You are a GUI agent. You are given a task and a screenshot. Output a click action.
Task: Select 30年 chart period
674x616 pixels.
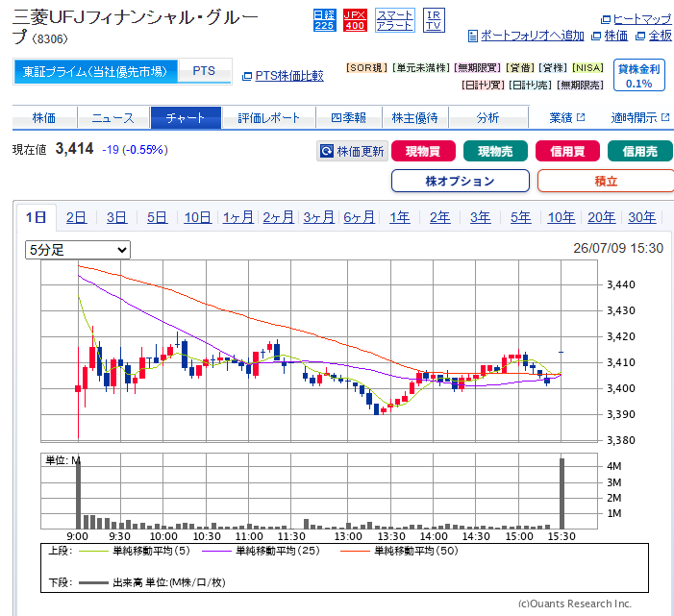click(642, 217)
